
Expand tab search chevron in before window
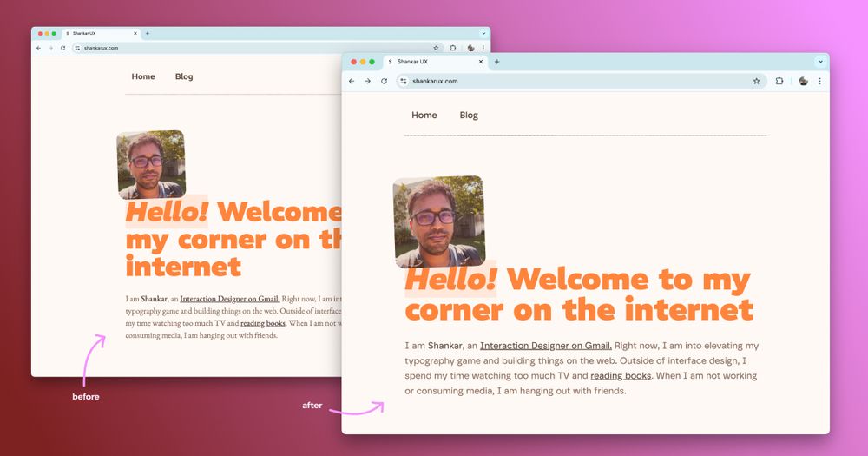(483, 34)
